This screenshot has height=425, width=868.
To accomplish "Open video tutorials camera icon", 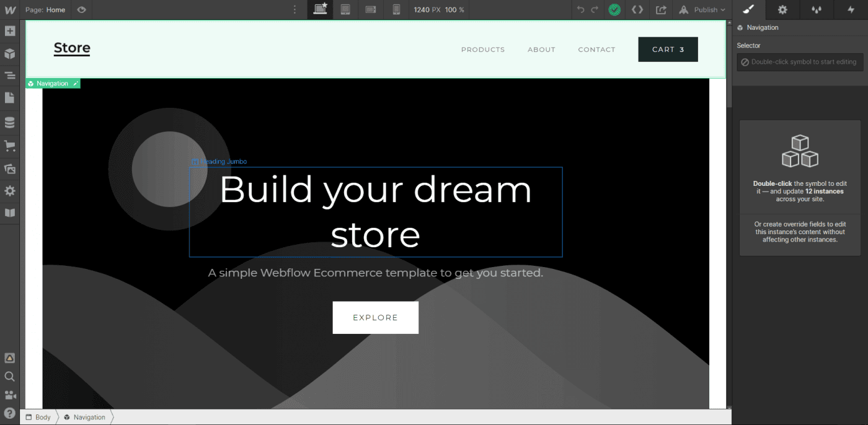I will pyautogui.click(x=10, y=395).
